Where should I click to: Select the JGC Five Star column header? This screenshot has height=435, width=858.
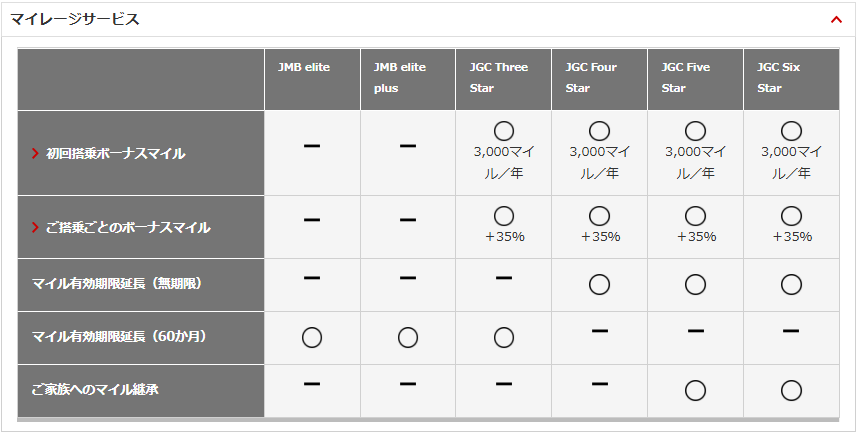pyautogui.click(x=686, y=78)
